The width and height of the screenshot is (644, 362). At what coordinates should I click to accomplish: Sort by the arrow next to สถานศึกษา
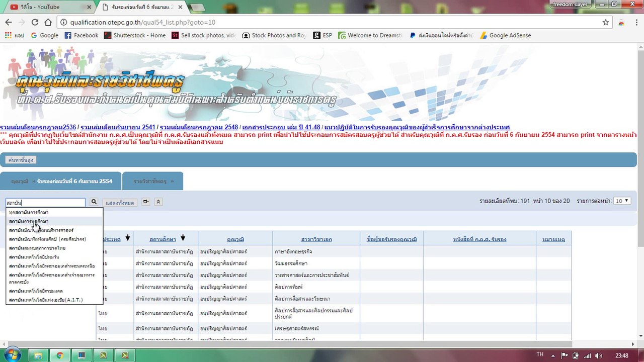(183, 238)
